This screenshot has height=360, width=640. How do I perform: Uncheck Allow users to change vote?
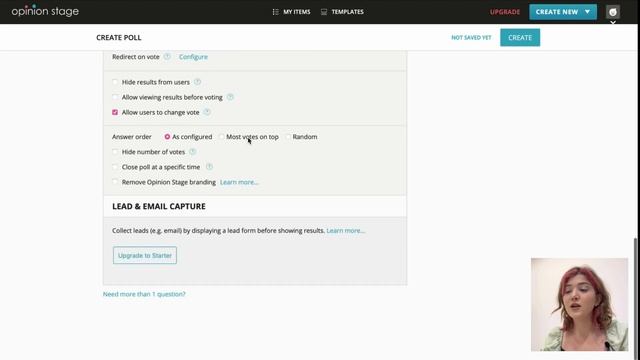point(115,112)
